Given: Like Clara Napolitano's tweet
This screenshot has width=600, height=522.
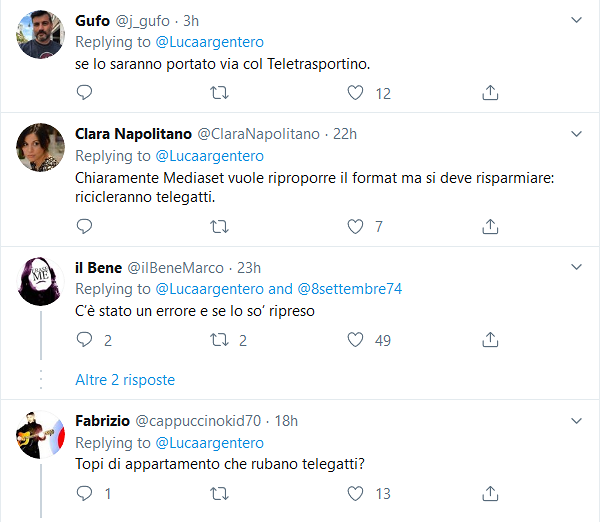Looking at the screenshot, I should click(355, 226).
